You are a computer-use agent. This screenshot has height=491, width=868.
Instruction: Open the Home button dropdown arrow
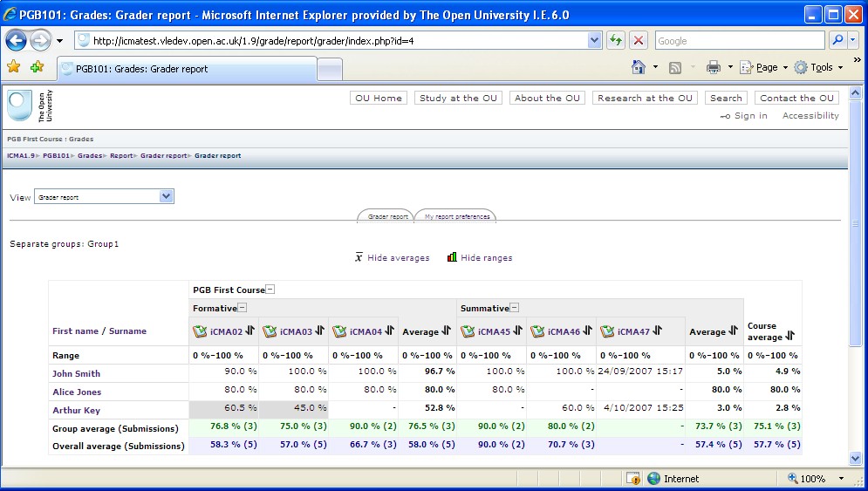point(656,67)
